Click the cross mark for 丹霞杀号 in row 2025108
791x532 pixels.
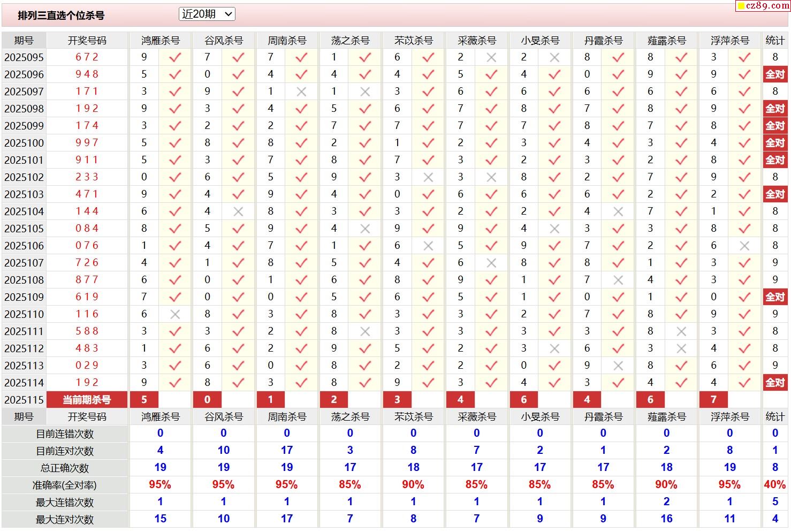[x=618, y=280]
